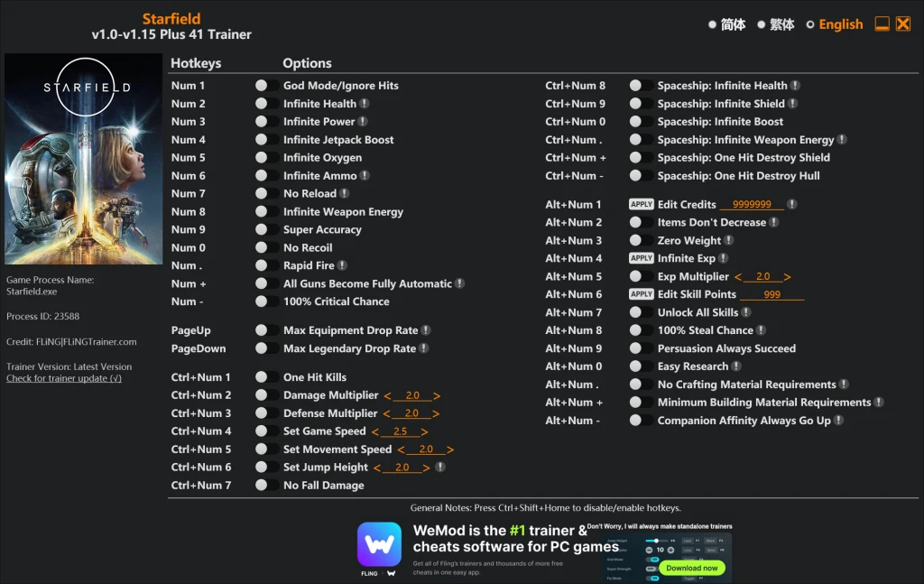Screen dimensions: 924x584
Task: Enable Spaceship: Infinite Boost
Action: (642, 121)
